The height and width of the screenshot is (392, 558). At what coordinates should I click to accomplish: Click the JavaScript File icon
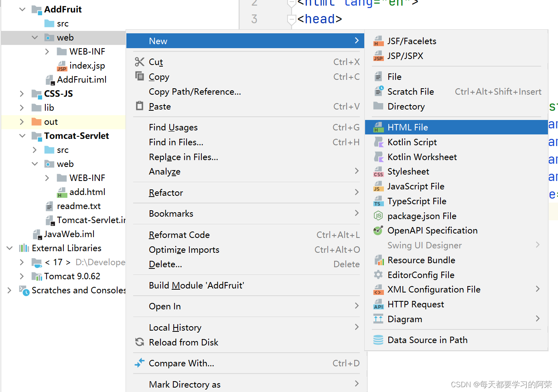378,187
